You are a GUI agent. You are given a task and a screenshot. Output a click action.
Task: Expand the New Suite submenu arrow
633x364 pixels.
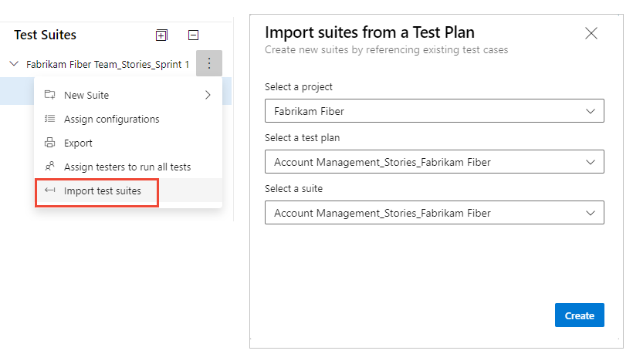[208, 96]
